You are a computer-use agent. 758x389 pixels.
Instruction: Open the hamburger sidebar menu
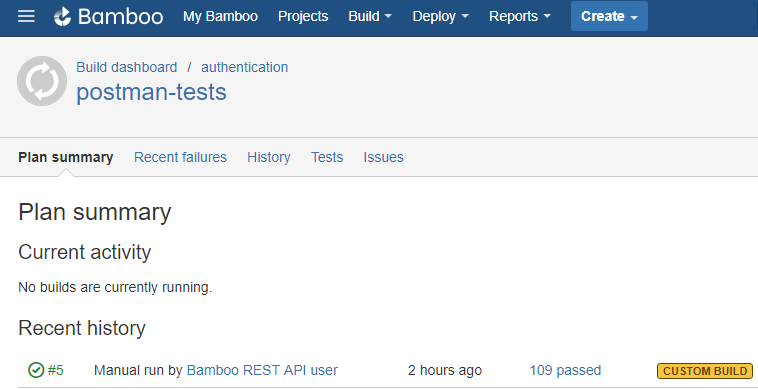(26, 16)
